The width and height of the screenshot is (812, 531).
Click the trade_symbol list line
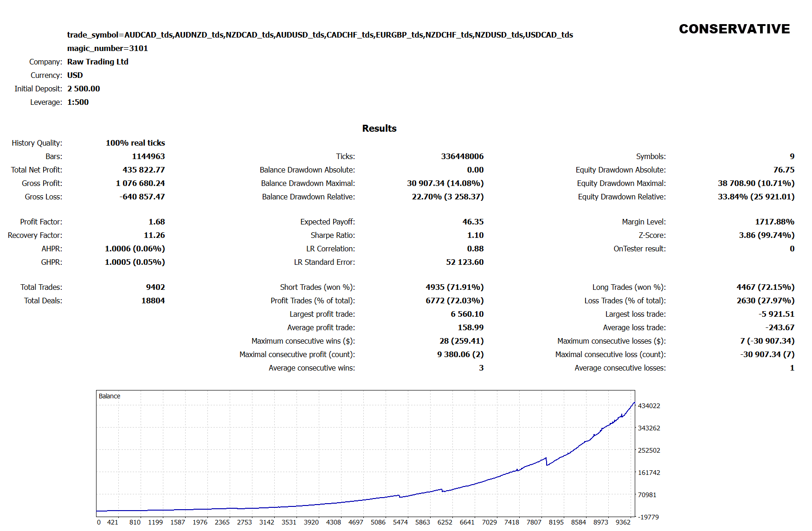[x=320, y=35]
